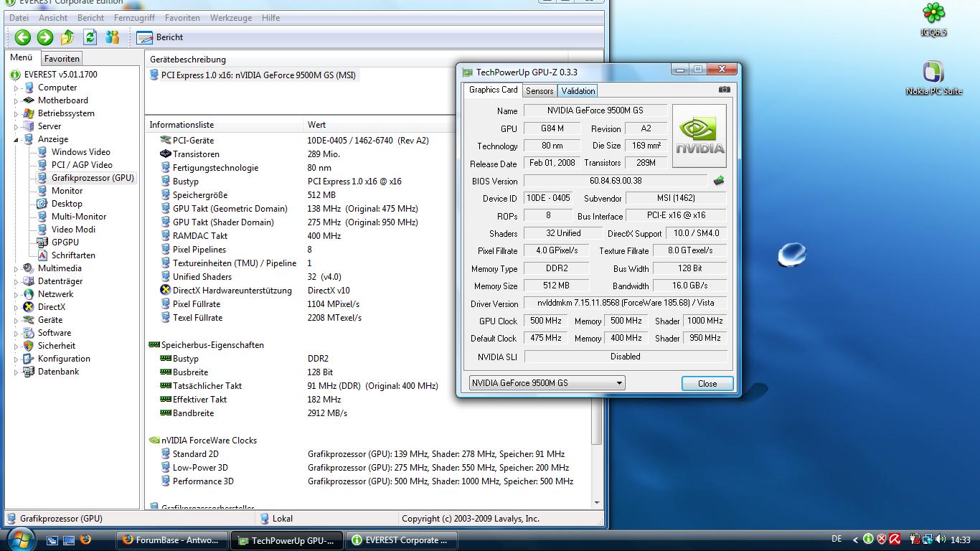Collapse the Anzeige tree node
The image size is (980, 551).
pyautogui.click(x=17, y=140)
